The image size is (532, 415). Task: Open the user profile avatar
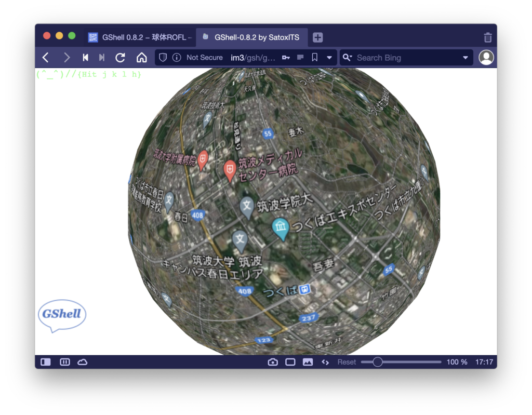486,58
